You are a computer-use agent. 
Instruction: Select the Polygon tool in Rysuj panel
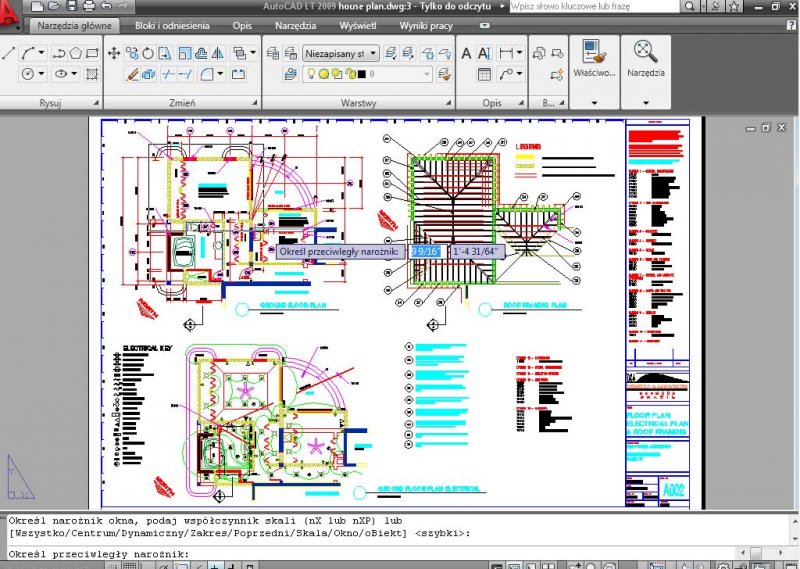pyautogui.click(x=74, y=53)
